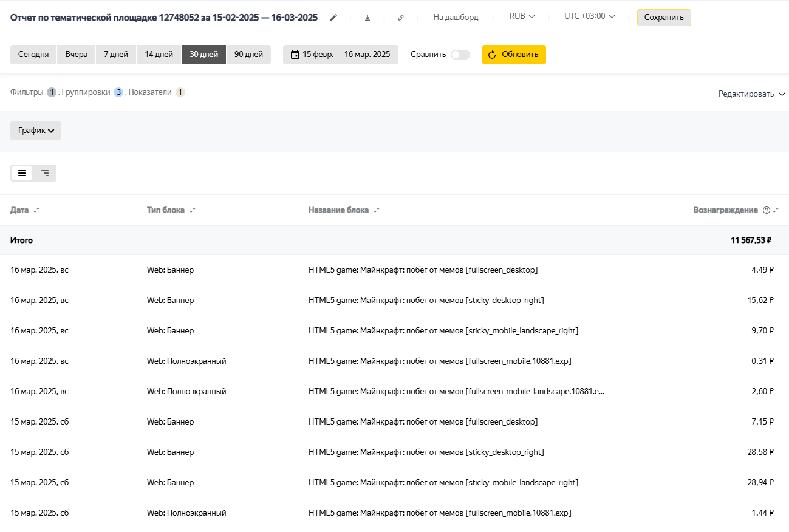The height and width of the screenshot is (532, 789).
Task: Sort by Тип блока column arrows
Action: 193,210
